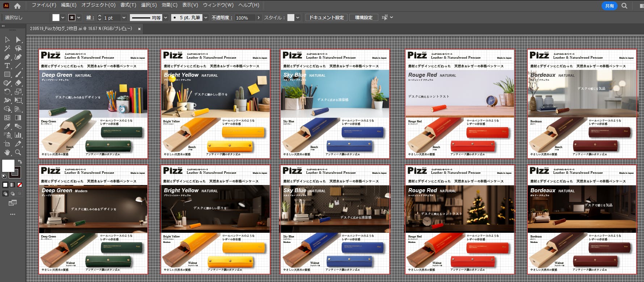Click the blue 共有 share button
The width and height of the screenshot is (644, 282).
click(x=610, y=6)
